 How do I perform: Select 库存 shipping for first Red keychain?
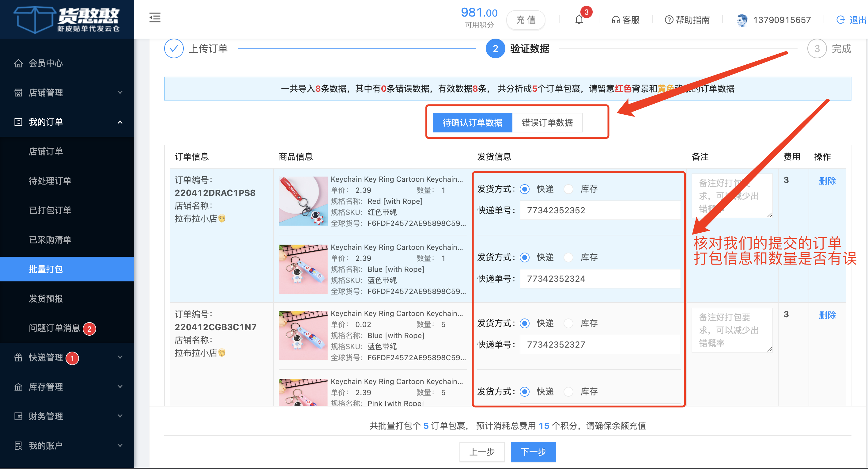point(568,189)
